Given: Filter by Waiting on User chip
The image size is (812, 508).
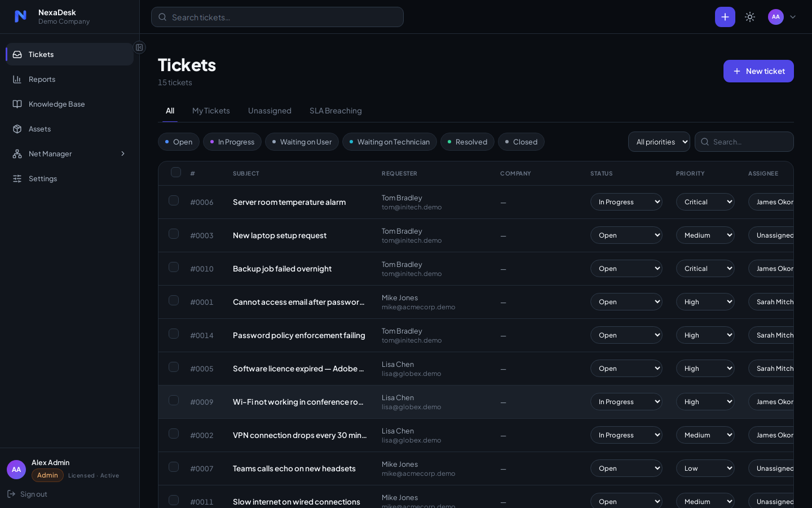Looking at the screenshot, I should 302,142.
